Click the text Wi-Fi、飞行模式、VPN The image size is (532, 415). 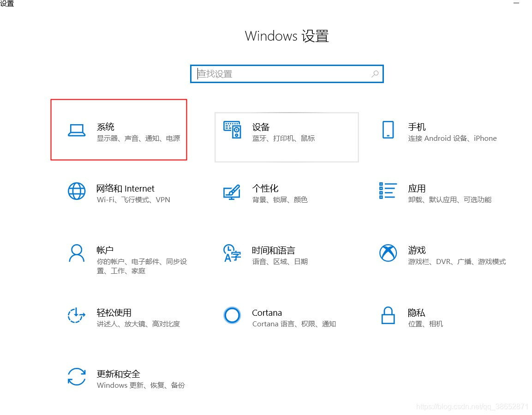[133, 199]
